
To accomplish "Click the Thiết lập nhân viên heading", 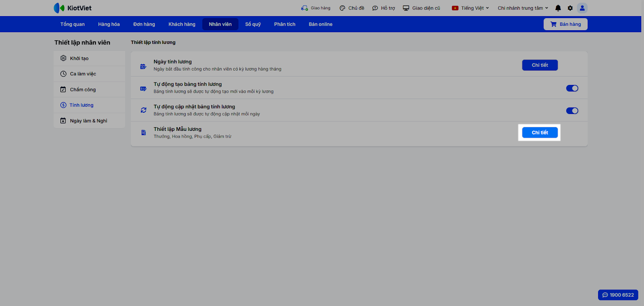I will (83, 43).
